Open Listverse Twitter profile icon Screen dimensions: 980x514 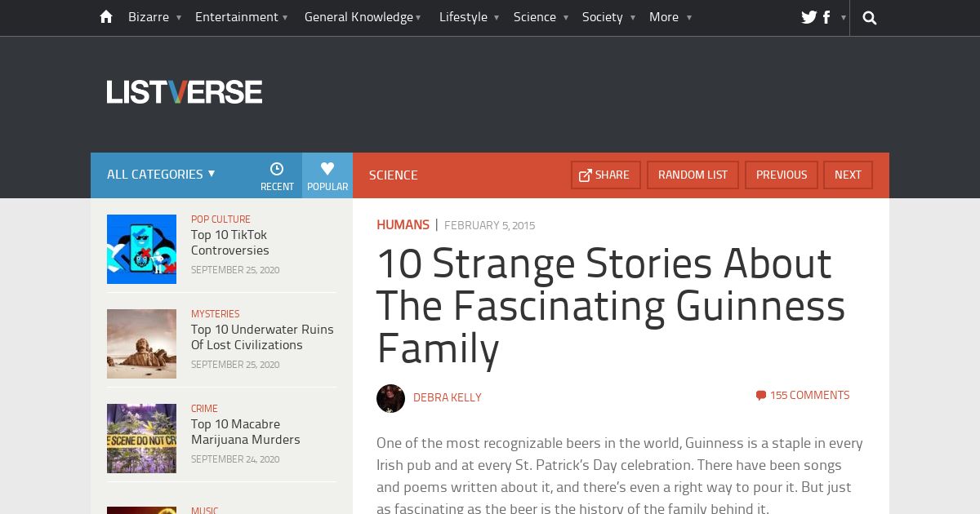coord(809,17)
